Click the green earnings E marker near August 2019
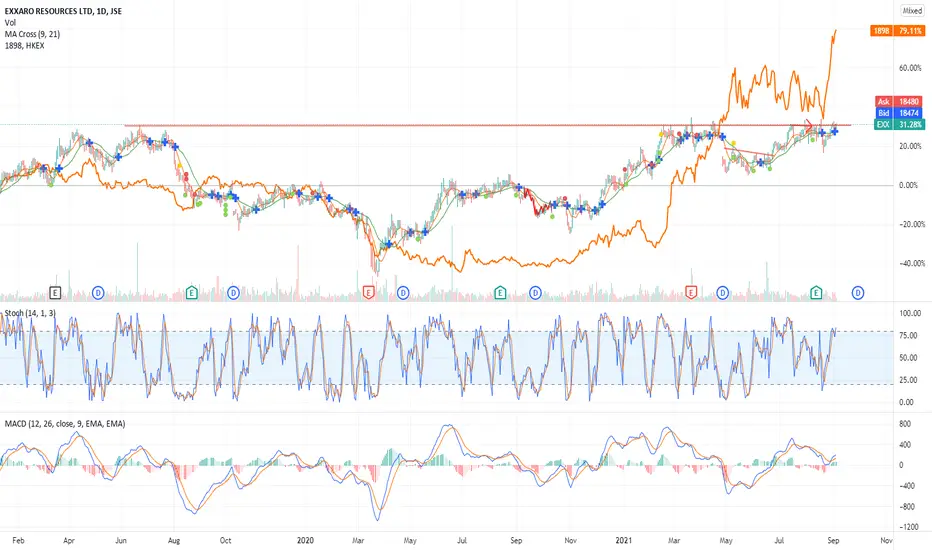This screenshot has width=932, height=550. pyautogui.click(x=191, y=293)
